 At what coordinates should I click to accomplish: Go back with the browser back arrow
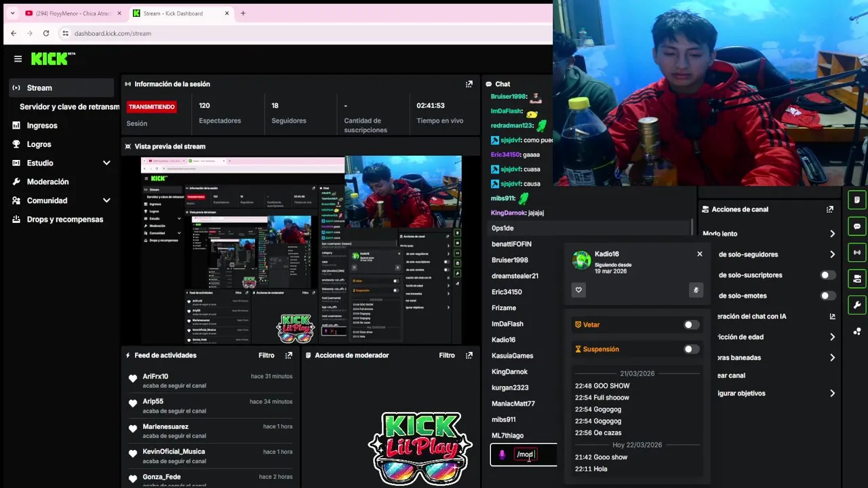coord(14,33)
